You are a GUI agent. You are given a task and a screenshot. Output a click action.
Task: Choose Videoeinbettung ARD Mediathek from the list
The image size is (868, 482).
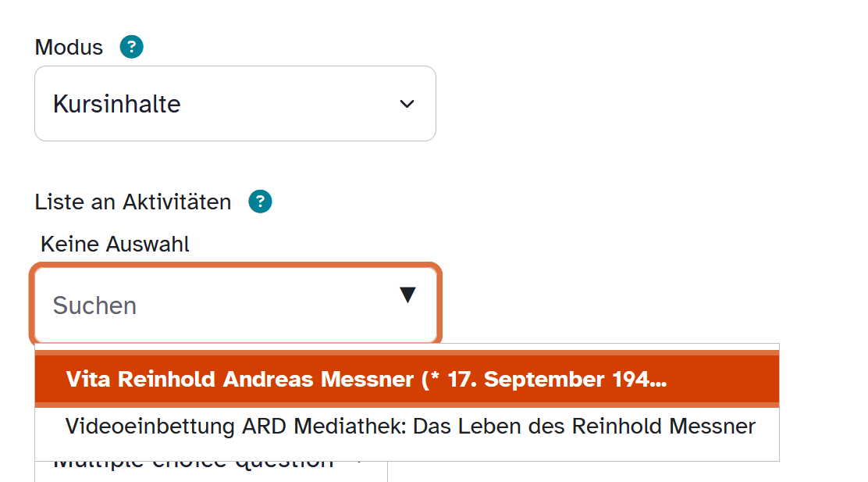(410, 427)
